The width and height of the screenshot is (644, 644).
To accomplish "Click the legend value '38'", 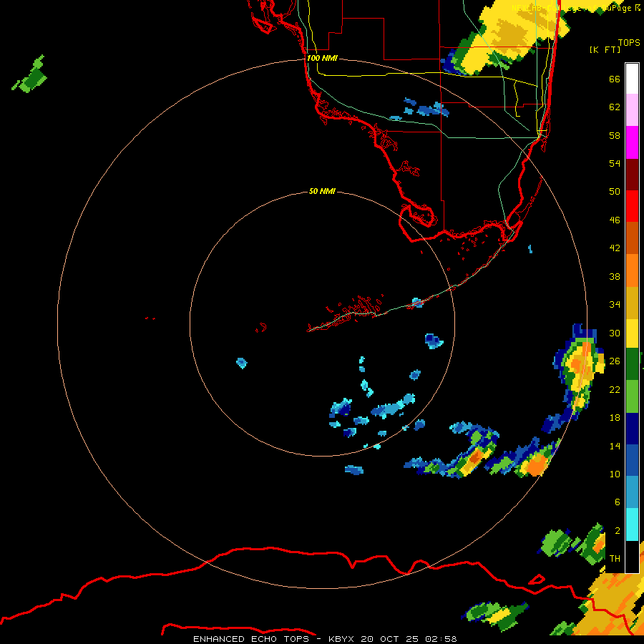I will (x=615, y=277).
